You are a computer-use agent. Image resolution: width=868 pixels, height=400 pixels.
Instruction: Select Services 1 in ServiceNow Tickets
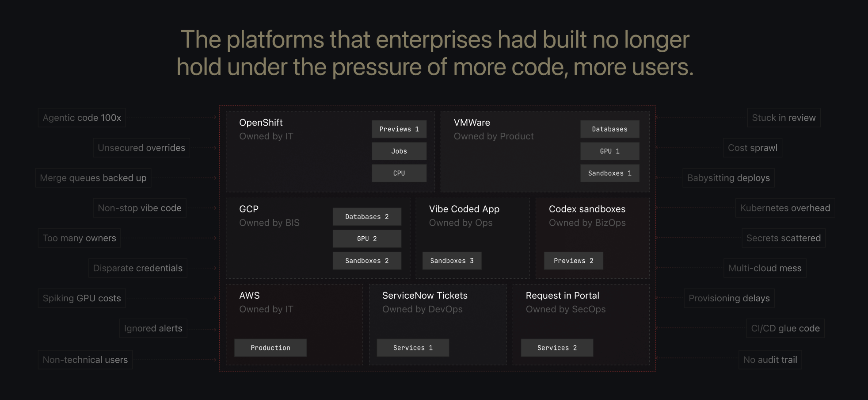[413, 348]
